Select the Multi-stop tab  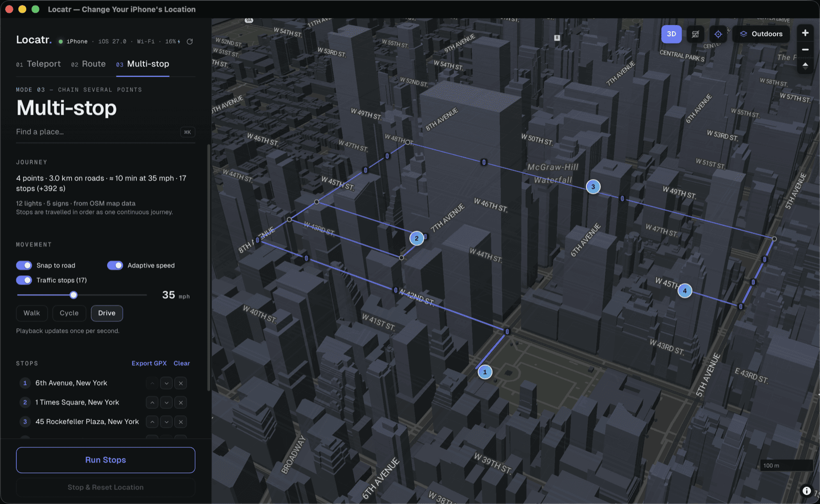click(x=142, y=64)
